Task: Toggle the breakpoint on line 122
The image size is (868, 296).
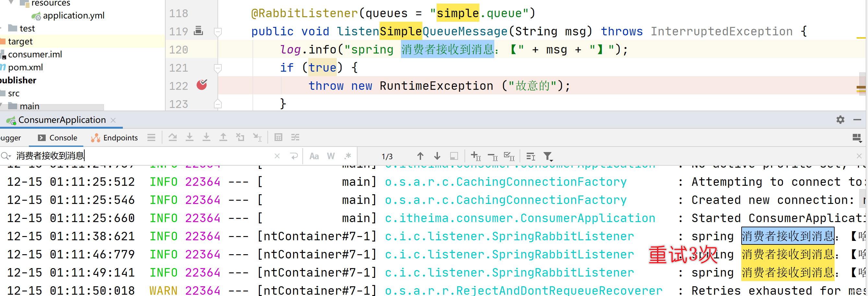Action: click(x=202, y=85)
